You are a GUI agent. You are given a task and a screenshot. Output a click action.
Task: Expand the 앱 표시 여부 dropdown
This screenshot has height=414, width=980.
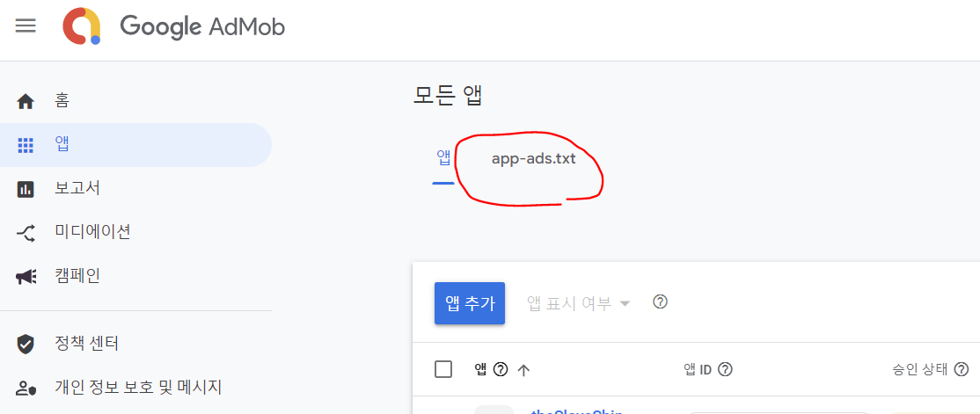[578, 303]
